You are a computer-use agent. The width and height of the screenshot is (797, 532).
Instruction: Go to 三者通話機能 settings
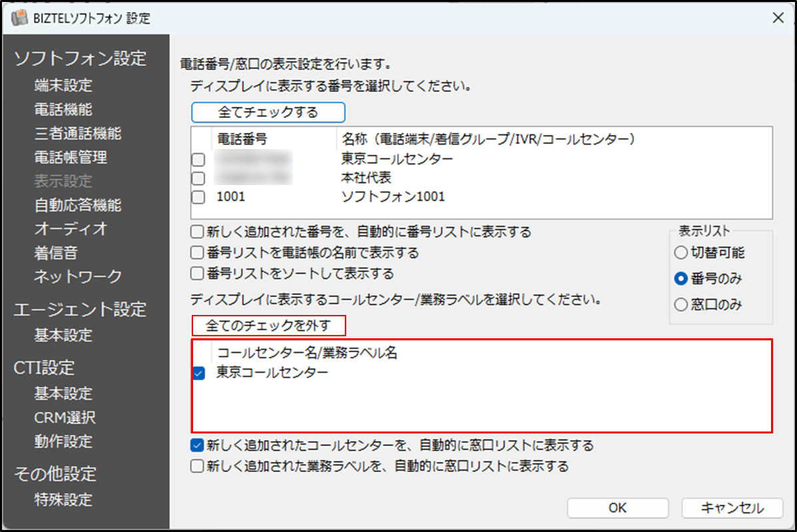pos(77,133)
